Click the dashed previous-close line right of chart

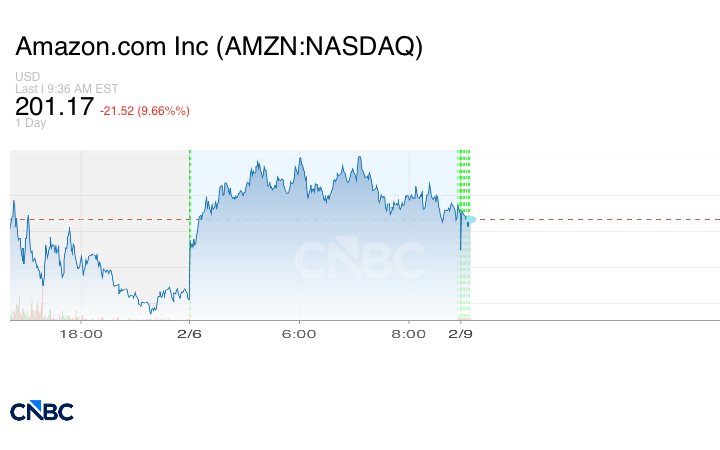(600, 219)
